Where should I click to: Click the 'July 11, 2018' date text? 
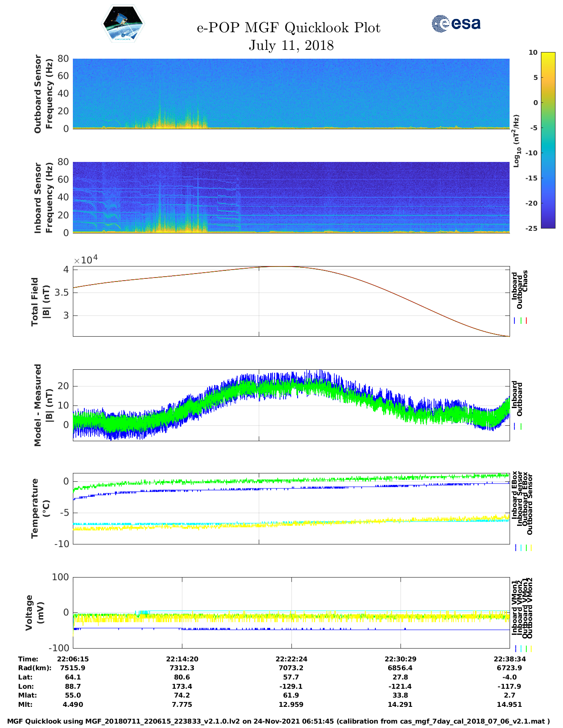pyautogui.click(x=291, y=45)
